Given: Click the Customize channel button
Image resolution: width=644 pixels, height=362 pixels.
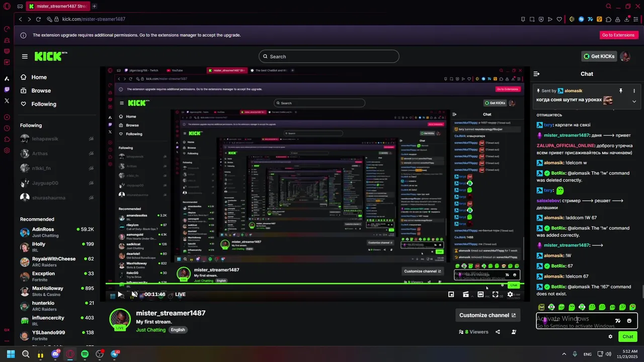Looking at the screenshot, I should (488, 315).
